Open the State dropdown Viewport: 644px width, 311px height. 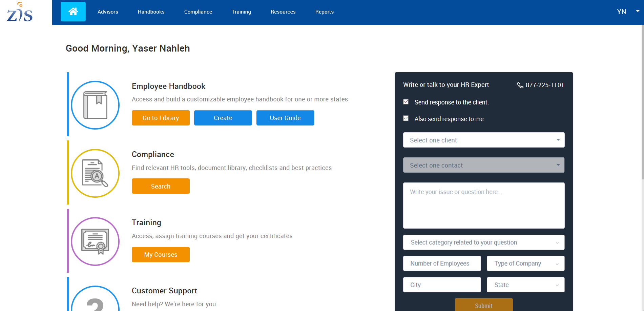(x=525, y=285)
